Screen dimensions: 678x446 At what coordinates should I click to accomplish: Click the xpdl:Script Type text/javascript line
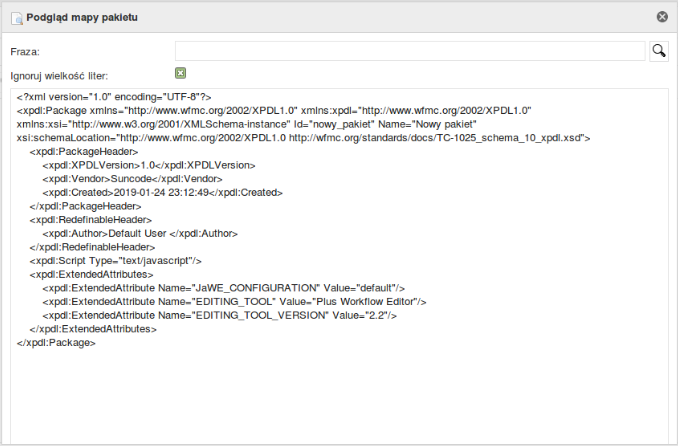(x=115, y=261)
